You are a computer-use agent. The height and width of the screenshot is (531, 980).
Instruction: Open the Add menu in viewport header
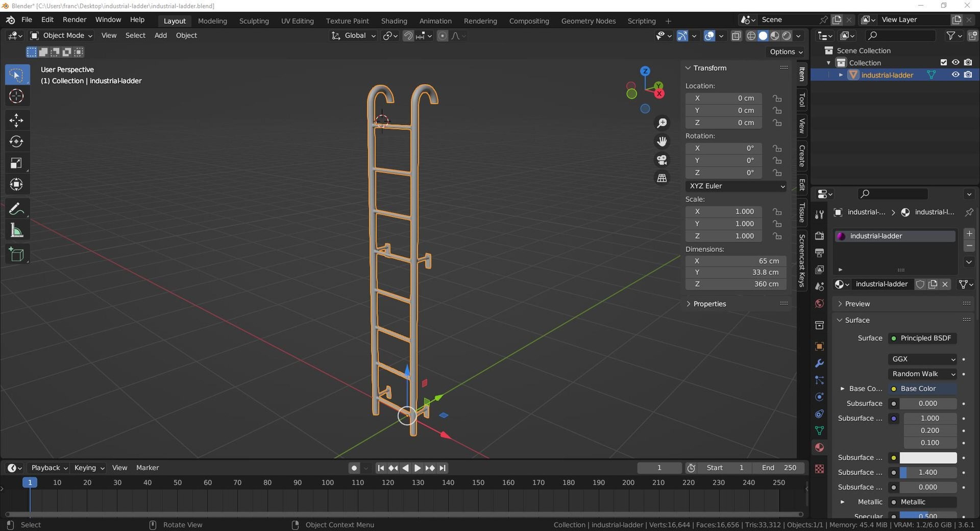[160, 35]
